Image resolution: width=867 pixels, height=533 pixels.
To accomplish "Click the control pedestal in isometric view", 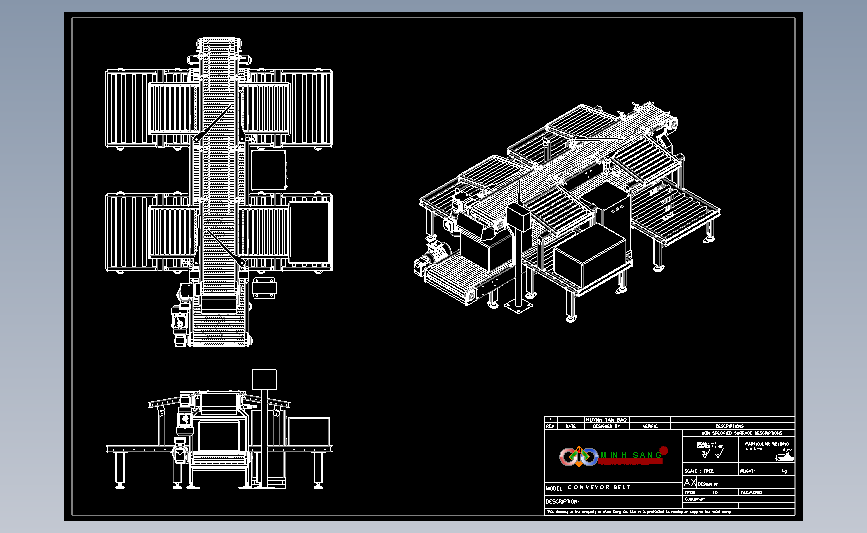I will [519, 258].
